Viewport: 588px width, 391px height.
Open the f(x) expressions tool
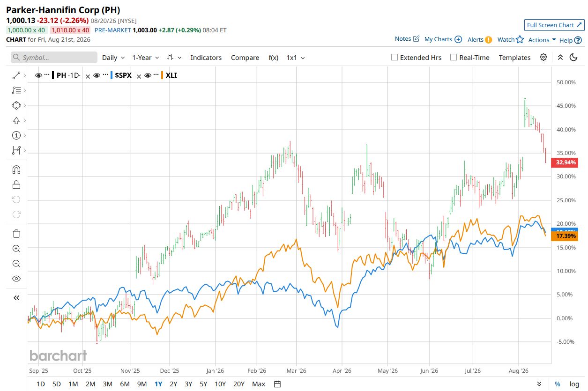[x=274, y=58]
